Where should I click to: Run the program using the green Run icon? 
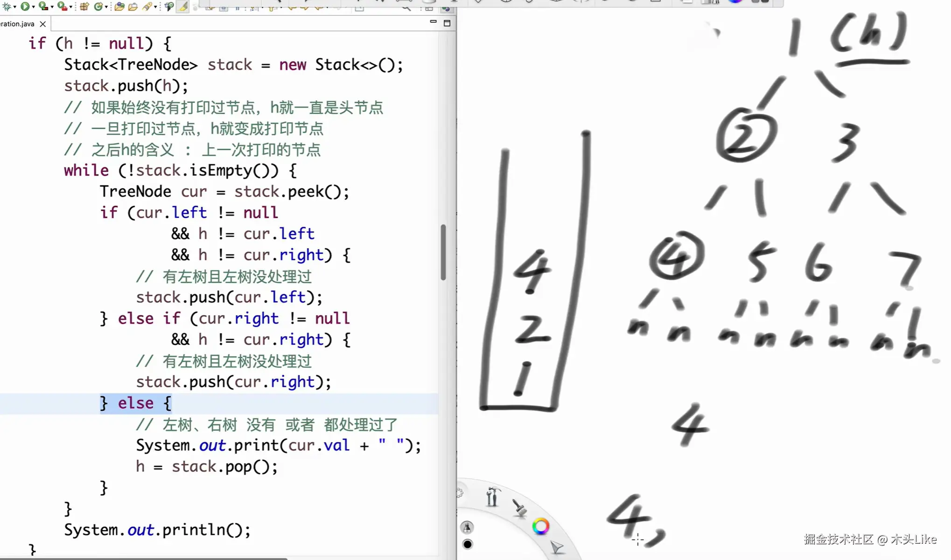25,7
